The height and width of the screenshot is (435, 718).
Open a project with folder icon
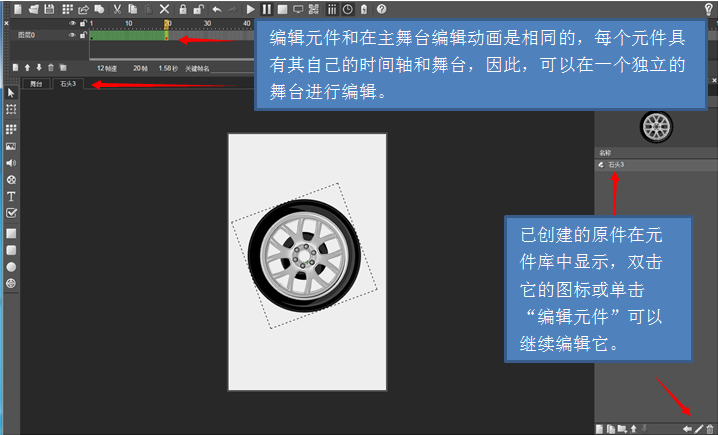(33, 9)
